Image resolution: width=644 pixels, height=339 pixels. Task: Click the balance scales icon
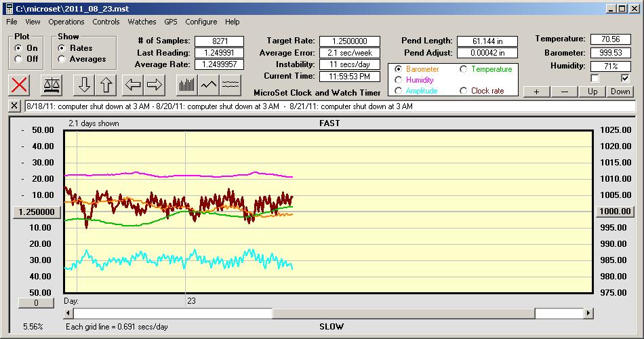[x=52, y=85]
